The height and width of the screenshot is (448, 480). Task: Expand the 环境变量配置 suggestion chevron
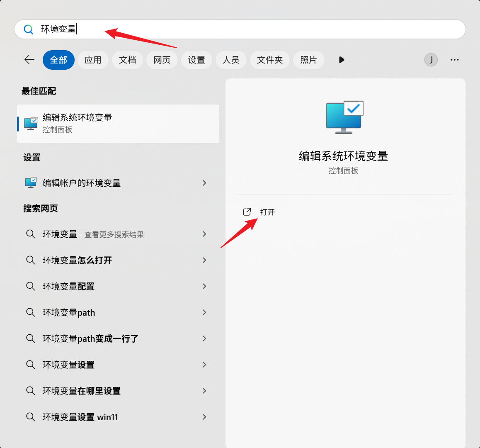204,286
